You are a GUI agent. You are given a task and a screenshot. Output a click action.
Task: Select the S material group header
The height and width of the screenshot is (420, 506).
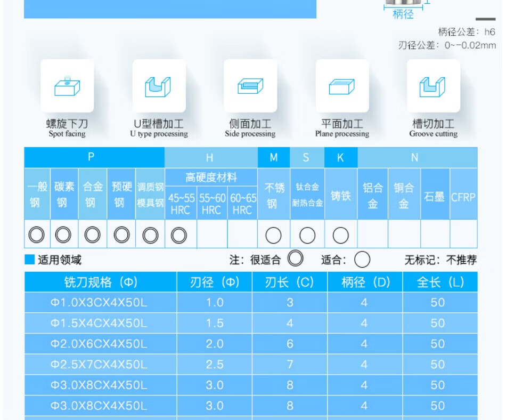tap(307, 158)
